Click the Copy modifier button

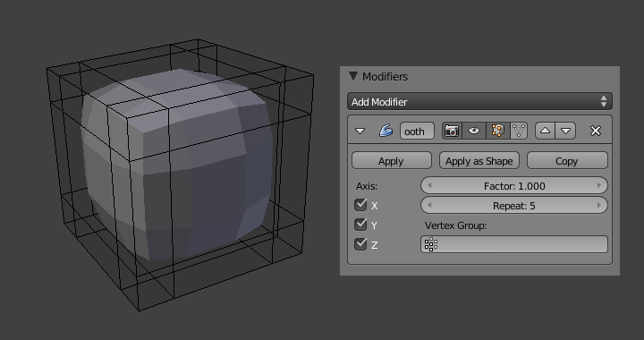pos(567,160)
